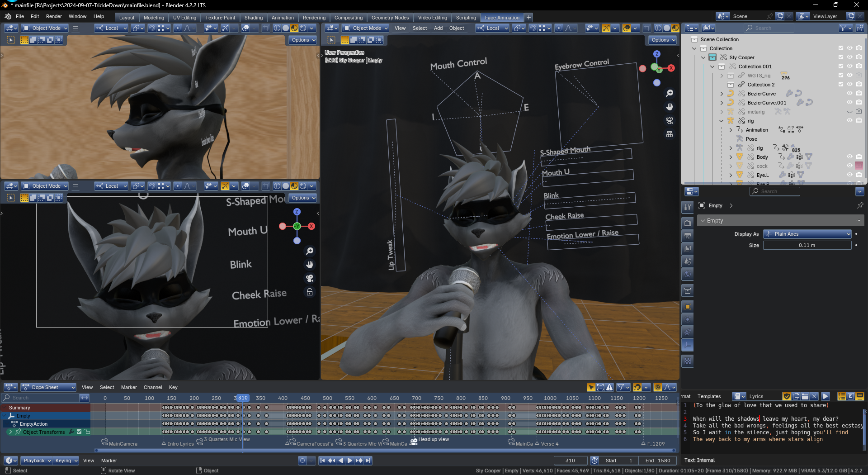
Task: Click the zoom viewport magnifier in main 3D view
Action: tap(670, 93)
